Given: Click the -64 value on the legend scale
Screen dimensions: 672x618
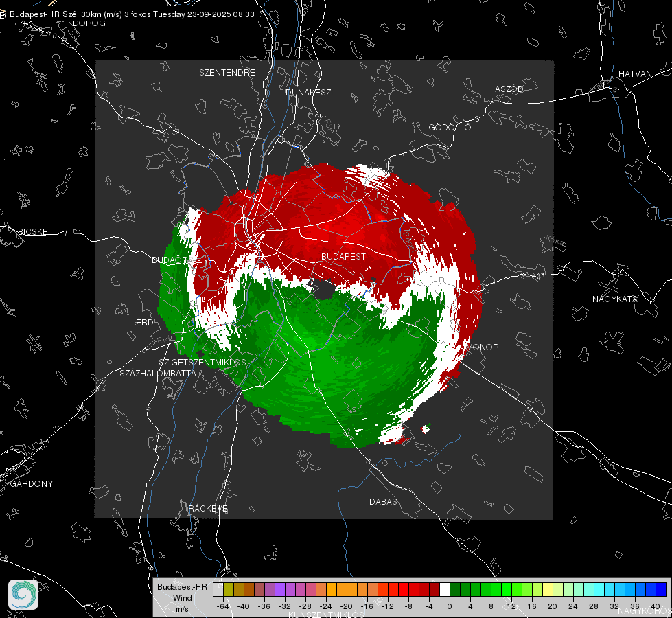Looking at the screenshot, I should [x=223, y=606].
